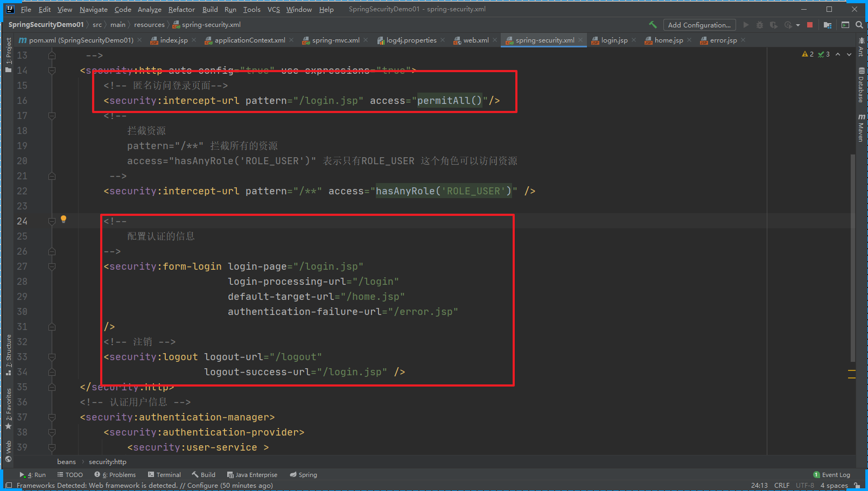Click the main breadcrumb in navigation bar
Screen dimensions: 868x491
(118, 25)
